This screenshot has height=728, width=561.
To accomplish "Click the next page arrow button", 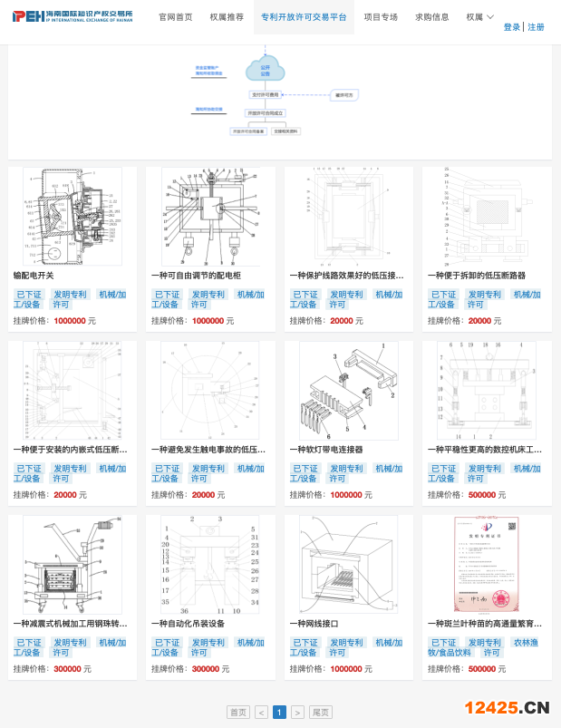I will pos(297,713).
